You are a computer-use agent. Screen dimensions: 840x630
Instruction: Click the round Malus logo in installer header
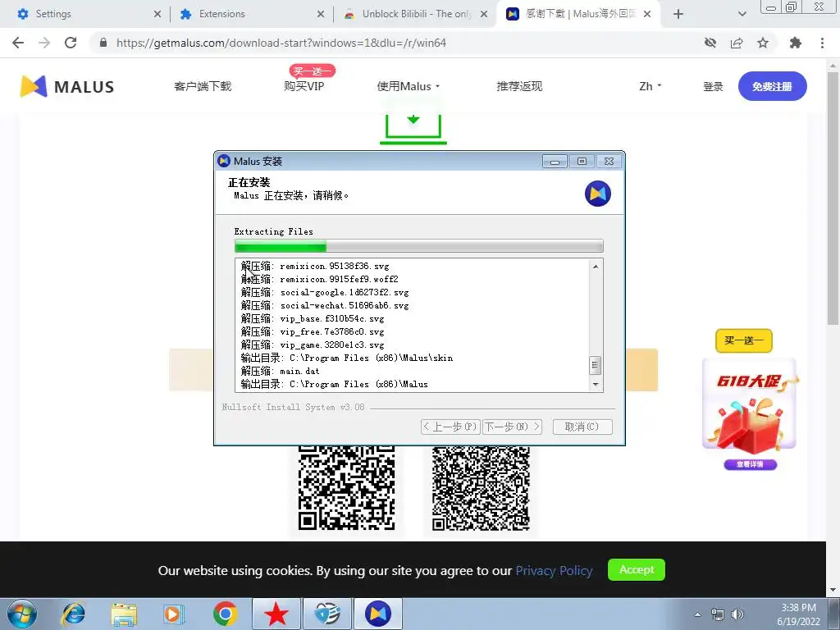[x=598, y=194]
